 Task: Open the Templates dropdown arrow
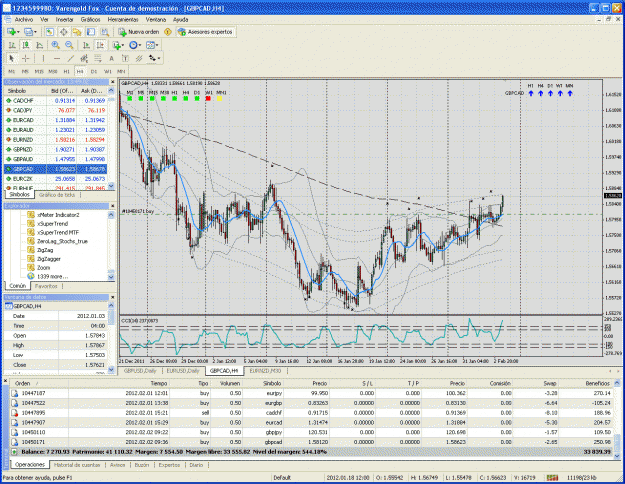point(157,45)
